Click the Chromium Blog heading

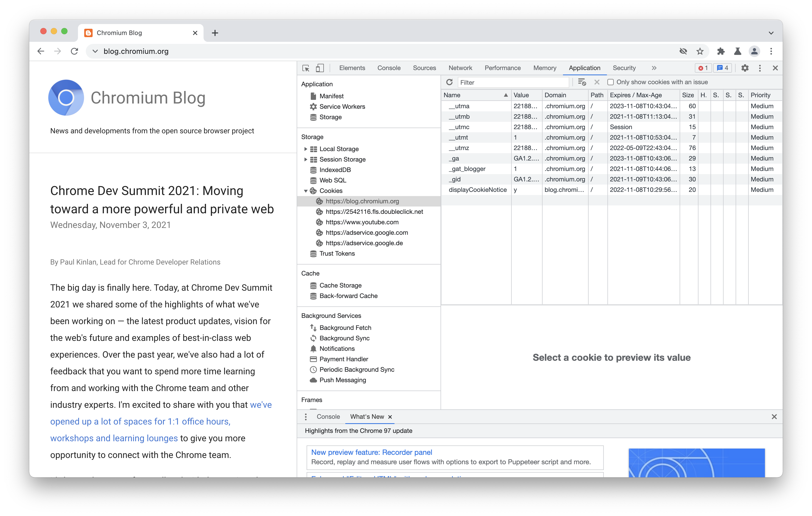[x=148, y=98]
